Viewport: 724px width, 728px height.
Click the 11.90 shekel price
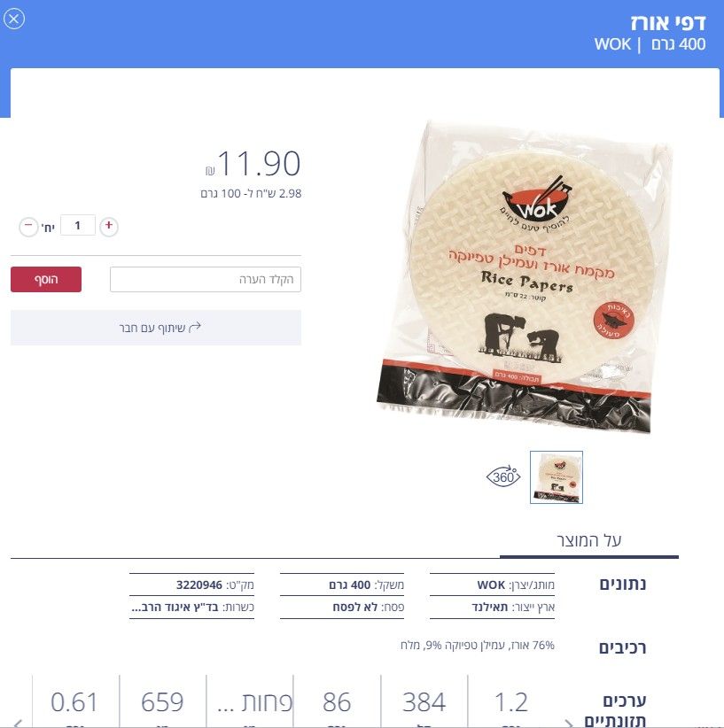253,164
